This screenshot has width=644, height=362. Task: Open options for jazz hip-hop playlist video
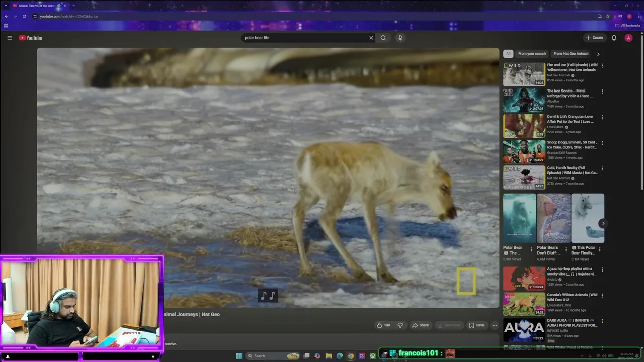(602, 269)
